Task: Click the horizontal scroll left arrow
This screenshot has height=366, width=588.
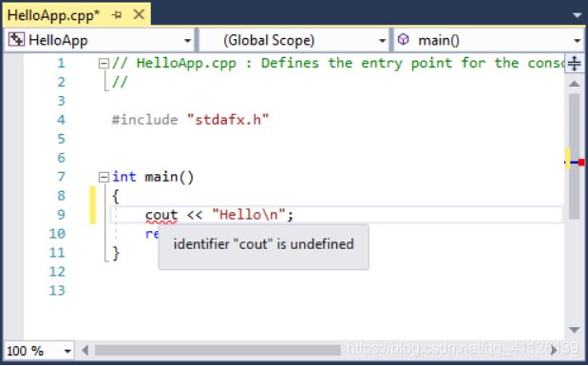Action: (x=85, y=350)
